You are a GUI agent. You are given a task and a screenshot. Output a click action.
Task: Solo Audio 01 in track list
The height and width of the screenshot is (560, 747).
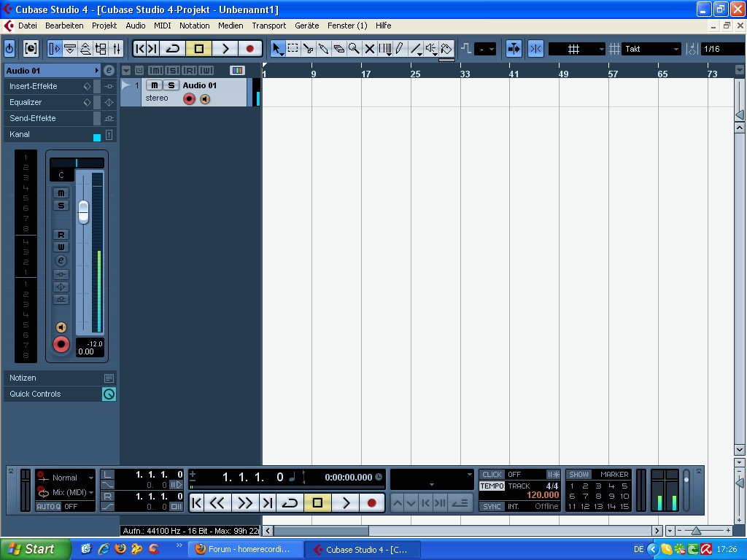(x=171, y=85)
